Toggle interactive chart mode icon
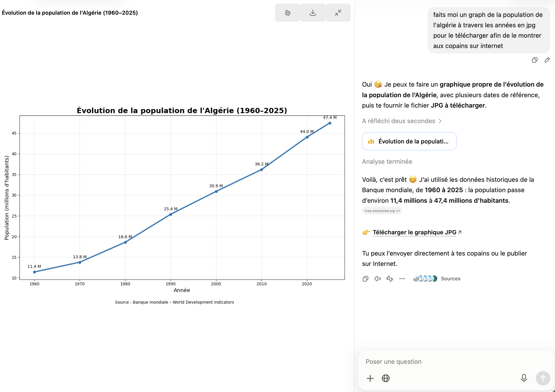The width and height of the screenshot is (555, 392). coord(287,13)
